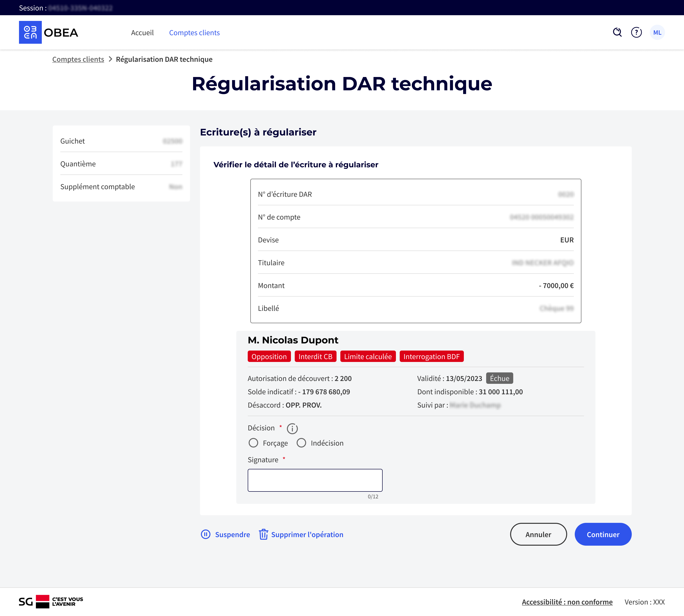Viewport: 684px width, 616px height.
Task: Click the Interrogation BDF badge
Action: 431,356
